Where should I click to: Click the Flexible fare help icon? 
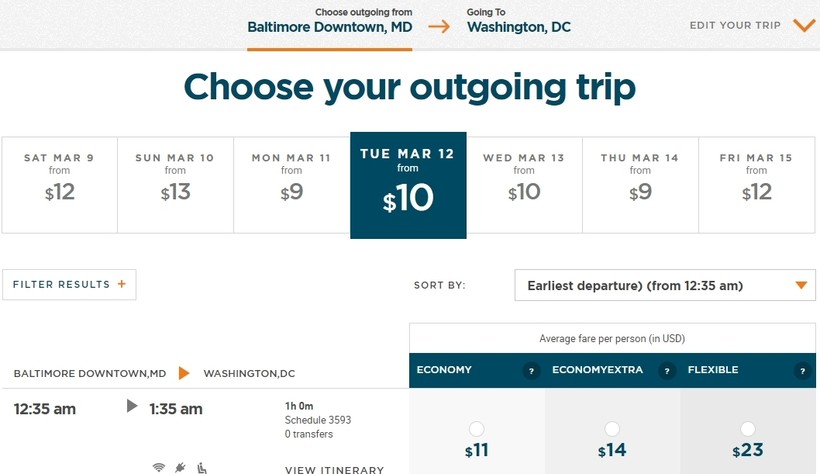[802, 371]
